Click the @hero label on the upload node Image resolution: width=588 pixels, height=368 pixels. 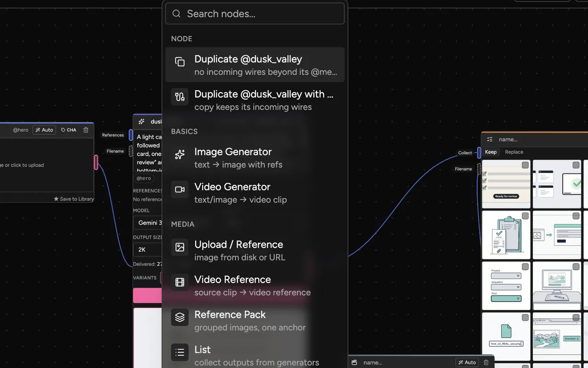click(21, 130)
